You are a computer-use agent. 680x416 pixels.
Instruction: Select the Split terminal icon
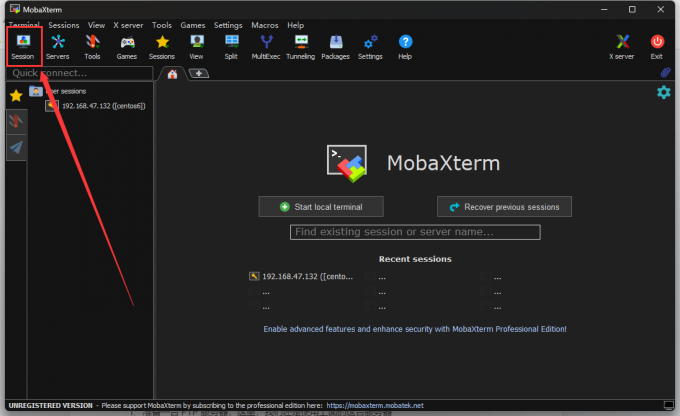pyautogui.click(x=231, y=47)
